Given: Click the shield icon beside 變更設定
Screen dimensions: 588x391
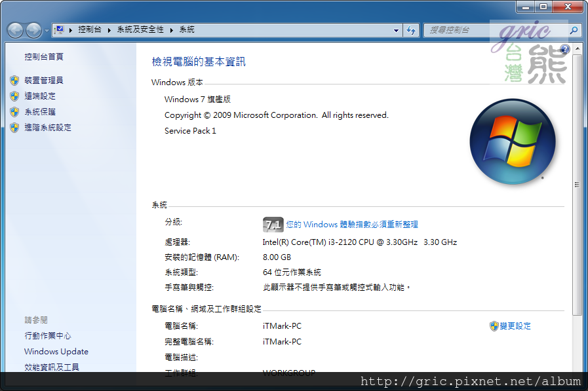Looking at the screenshot, I should pos(494,326).
